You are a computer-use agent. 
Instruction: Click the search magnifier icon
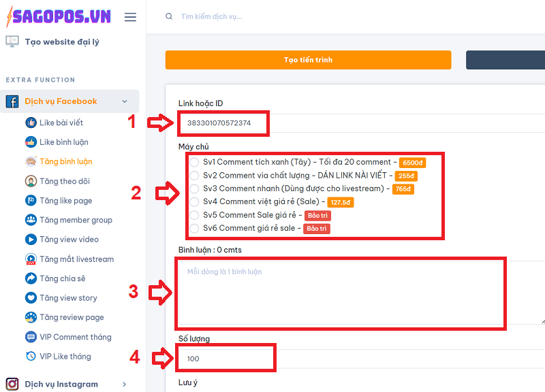pyautogui.click(x=169, y=16)
